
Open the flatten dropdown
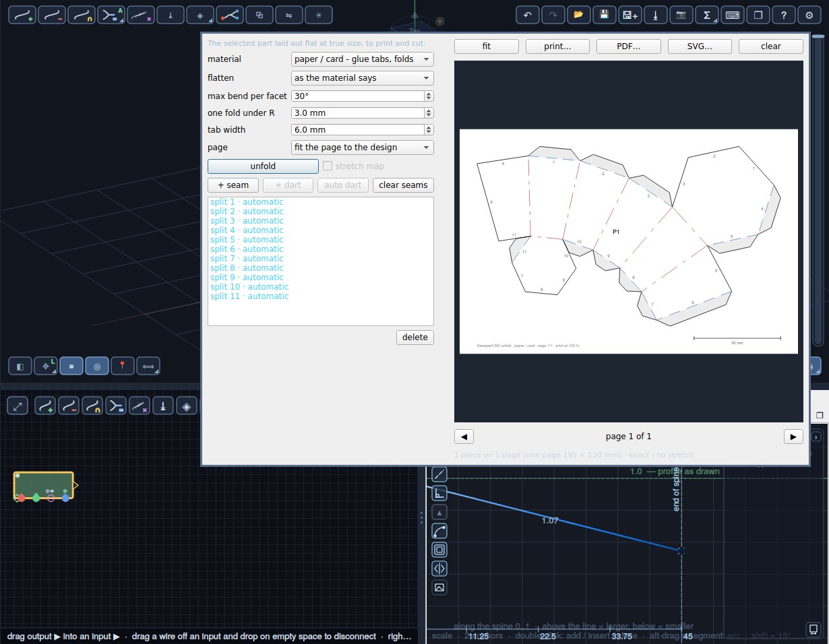362,78
